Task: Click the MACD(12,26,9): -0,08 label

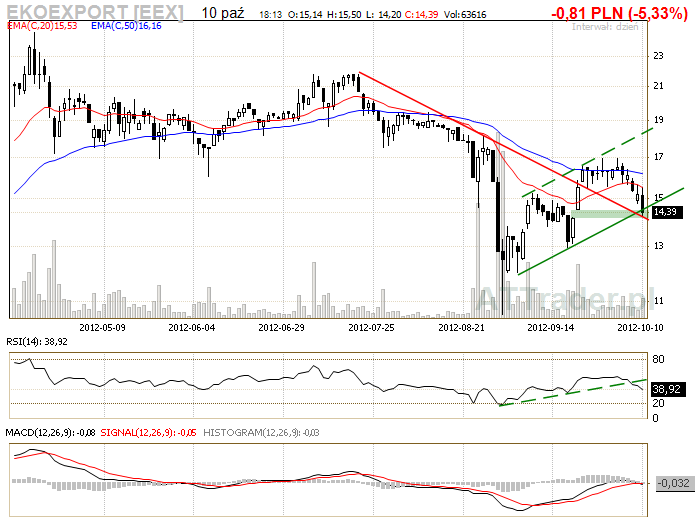Action: tap(50, 433)
